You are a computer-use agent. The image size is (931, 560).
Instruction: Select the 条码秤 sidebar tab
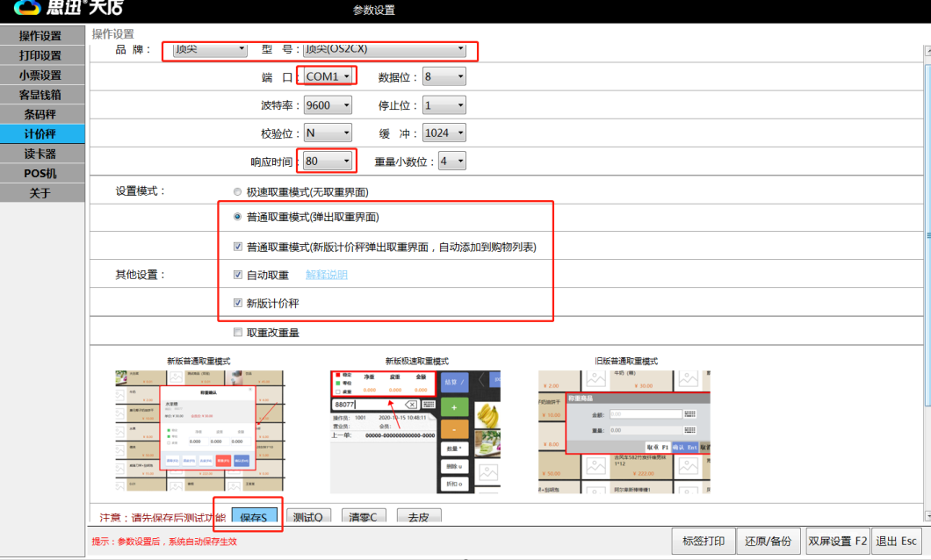coord(42,114)
